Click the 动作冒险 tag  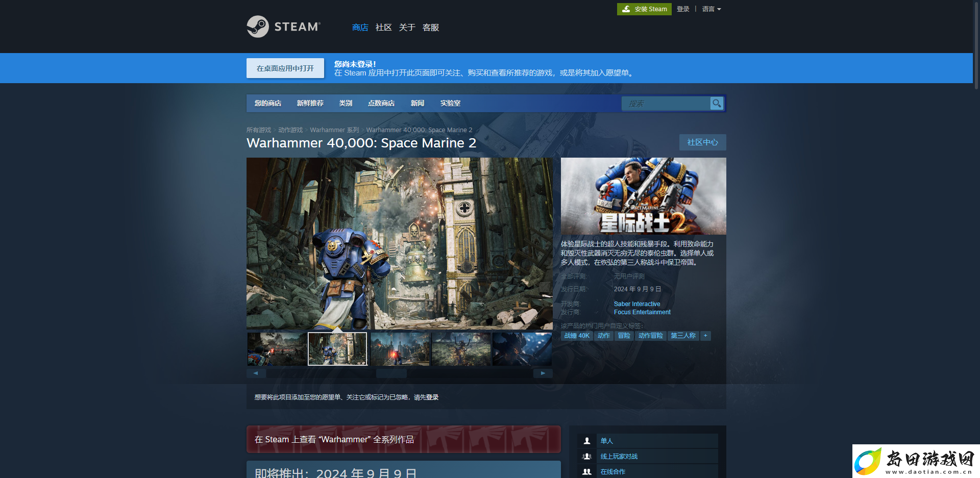[x=651, y=336]
